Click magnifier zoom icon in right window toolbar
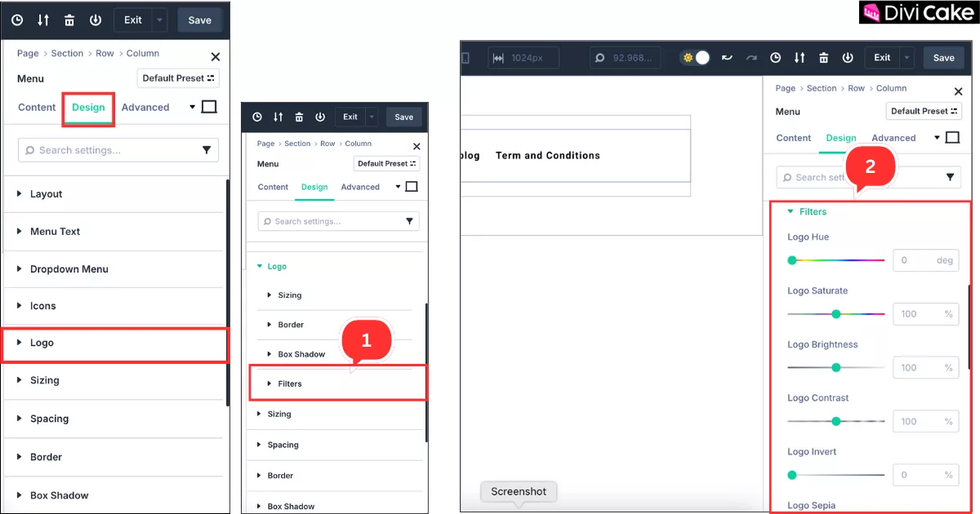This screenshot has width=980, height=514. pos(600,58)
